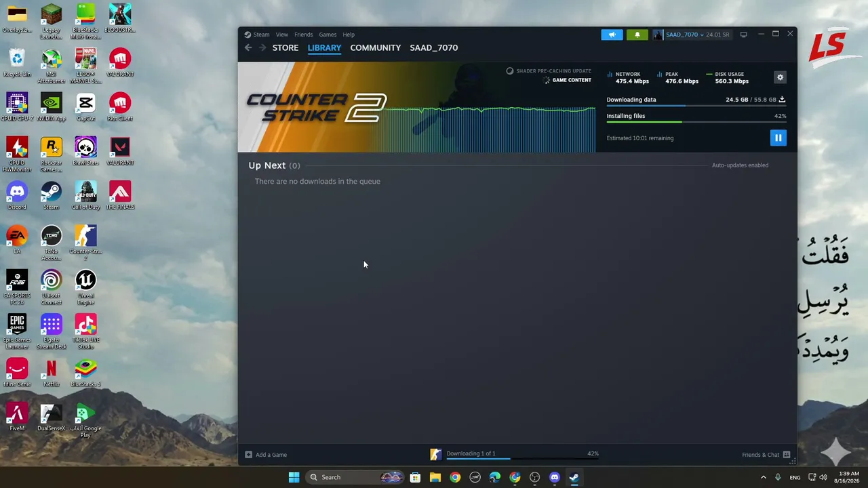Open the Friends menu
Screen dimensions: 868x488
pos(303,35)
